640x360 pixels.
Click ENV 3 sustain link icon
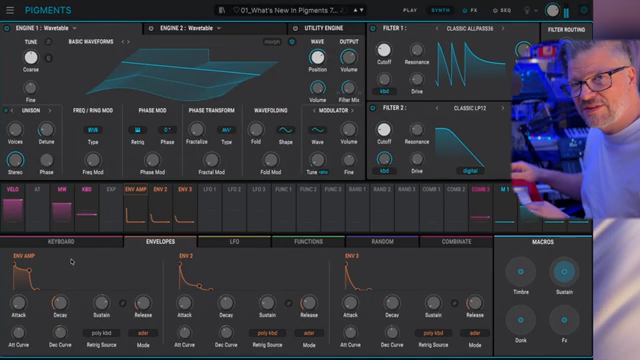point(454,303)
